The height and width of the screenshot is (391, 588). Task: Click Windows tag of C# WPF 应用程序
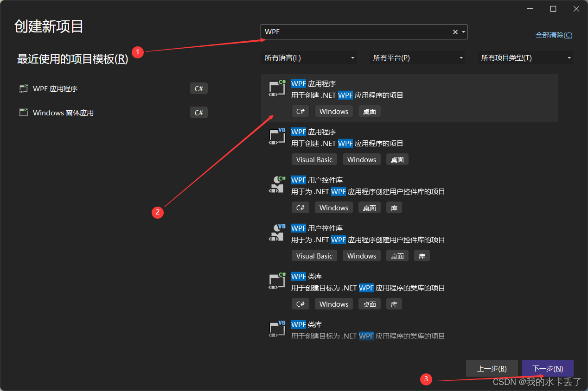click(334, 111)
